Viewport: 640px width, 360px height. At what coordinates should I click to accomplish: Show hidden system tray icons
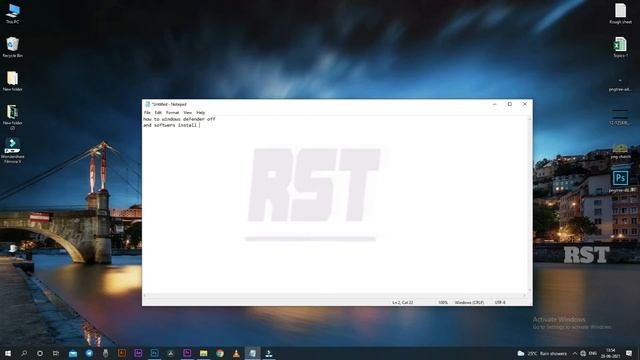point(575,353)
